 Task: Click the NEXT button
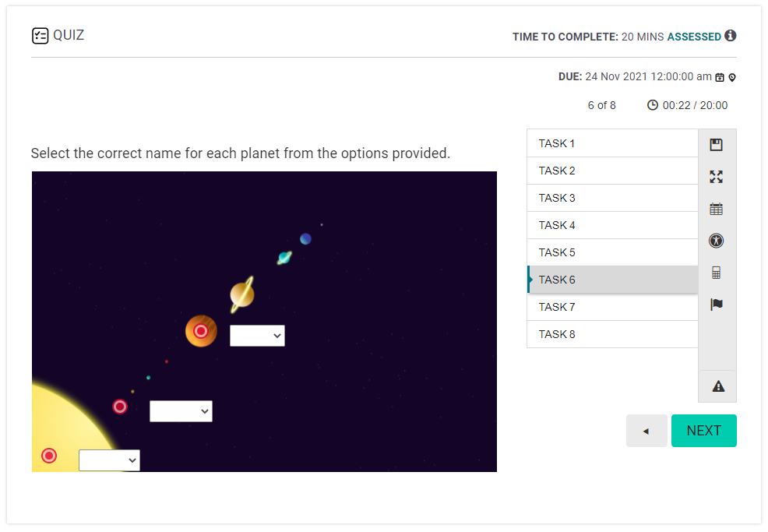click(703, 431)
